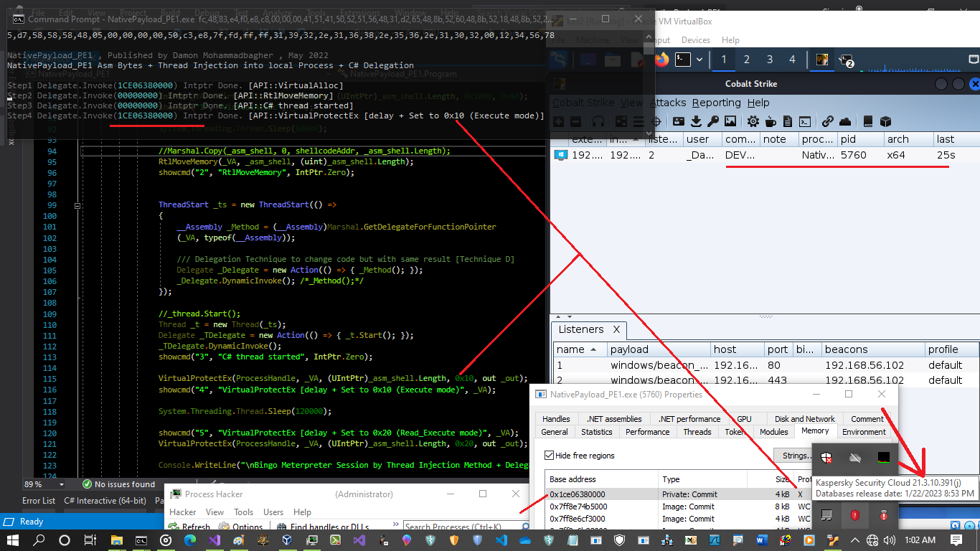Image resolution: width=980 pixels, height=551 pixels.
Task: Click the cloud icon in Cobalt Strike toolbar
Action: [x=844, y=121]
